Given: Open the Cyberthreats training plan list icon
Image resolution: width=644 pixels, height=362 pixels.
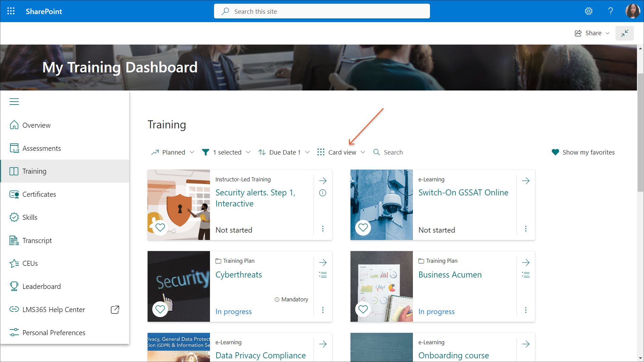Looking at the screenshot, I should click(323, 275).
